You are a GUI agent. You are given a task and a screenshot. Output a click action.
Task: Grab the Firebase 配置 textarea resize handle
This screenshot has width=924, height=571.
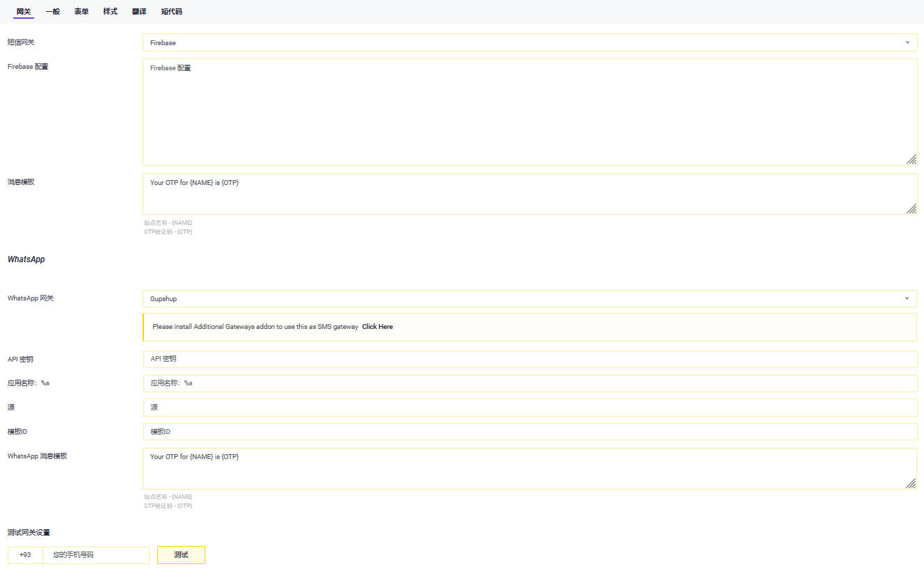point(911,159)
